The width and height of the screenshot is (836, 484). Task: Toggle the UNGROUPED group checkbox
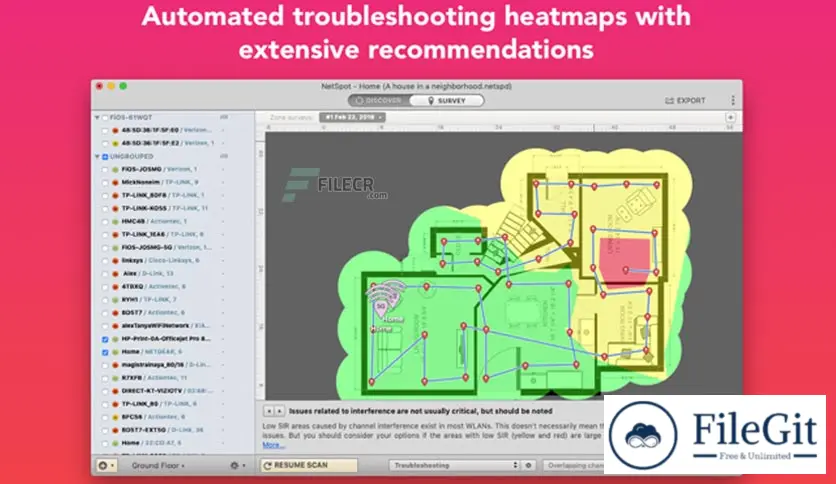[105, 157]
